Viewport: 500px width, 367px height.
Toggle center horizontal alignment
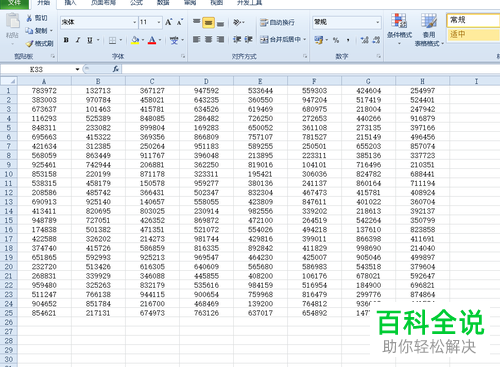(x=209, y=40)
